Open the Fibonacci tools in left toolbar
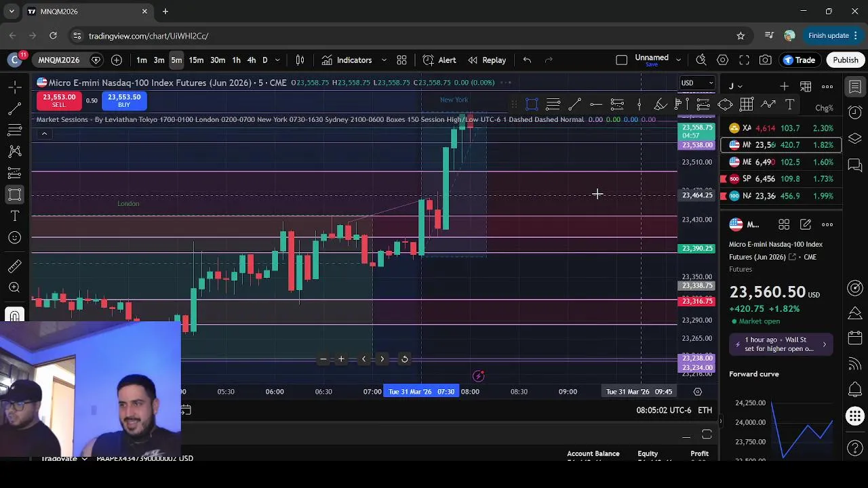868x488 pixels. point(14,130)
